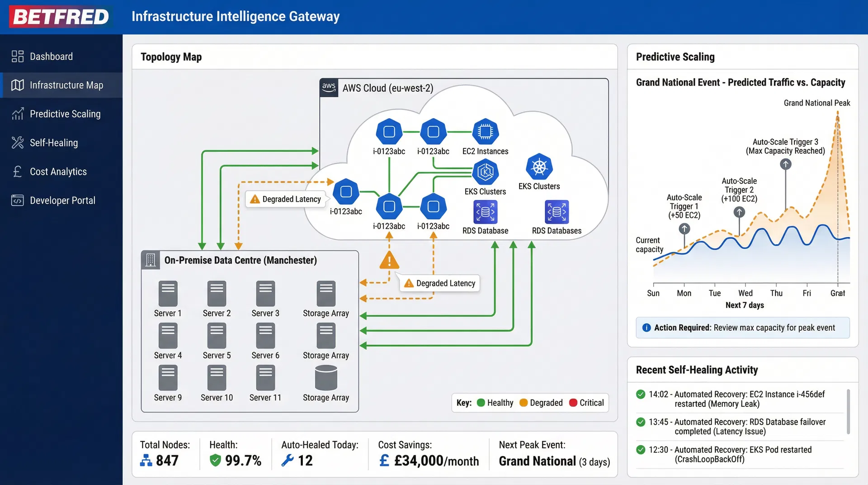Click the Cost Analytics pound icon
Screen dimensions: 868x485
[x=17, y=171]
